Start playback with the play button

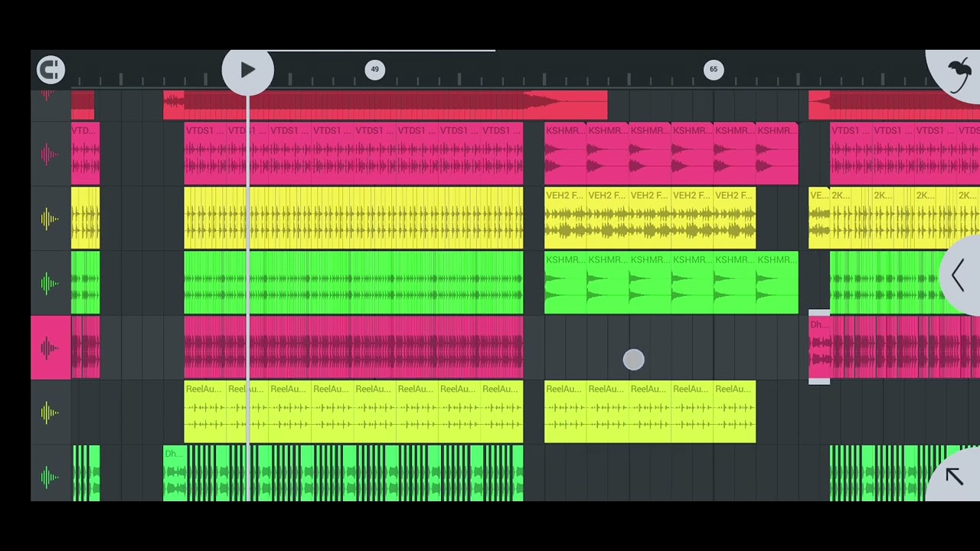(247, 70)
